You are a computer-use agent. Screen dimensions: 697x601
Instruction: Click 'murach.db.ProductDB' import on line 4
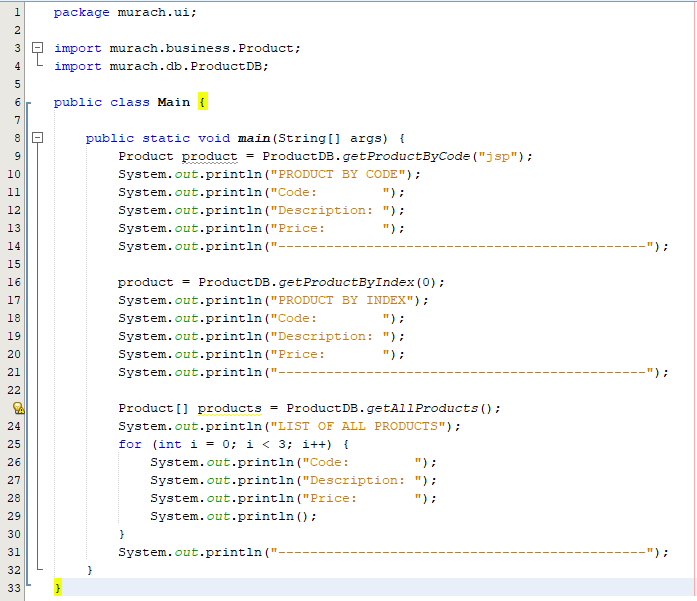click(185, 66)
